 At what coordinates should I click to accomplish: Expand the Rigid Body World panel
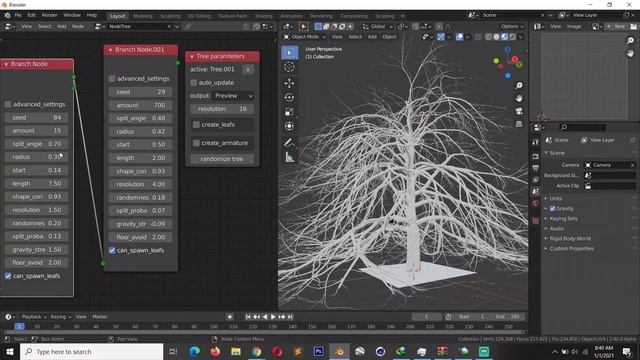(570, 239)
